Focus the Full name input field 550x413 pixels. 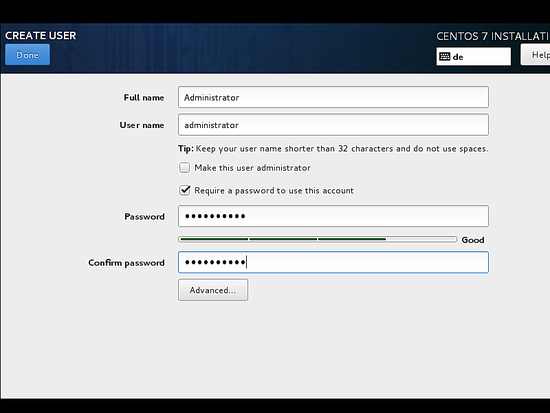pos(333,97)
